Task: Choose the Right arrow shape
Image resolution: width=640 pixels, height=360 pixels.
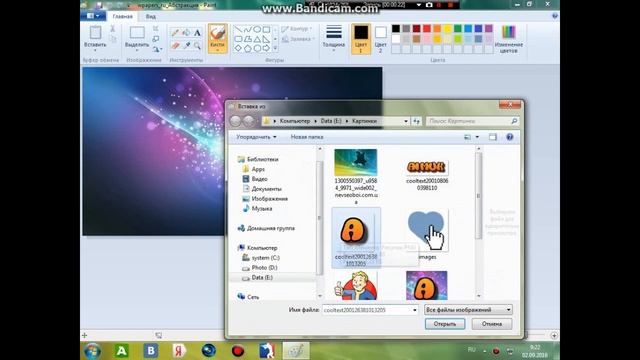Action: 267,49
